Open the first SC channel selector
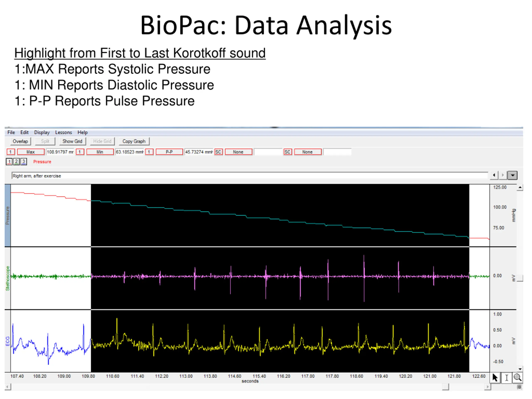 pyautogui.click(x=218, y=152)
